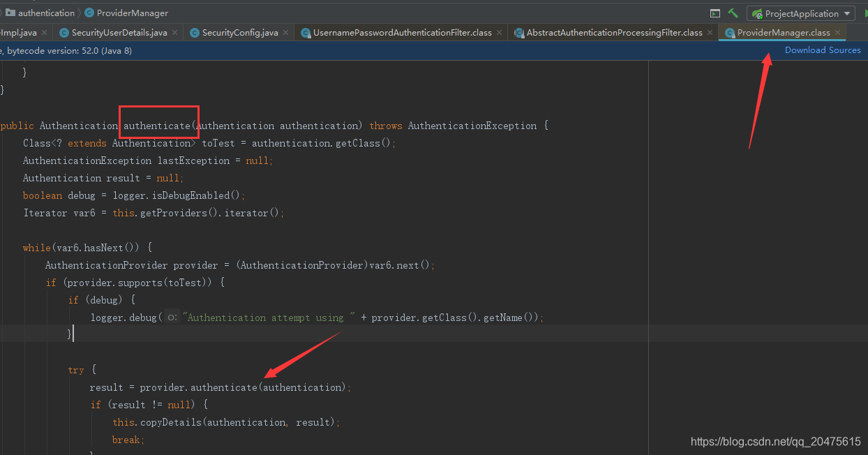Screen dimensions: 868x455
Task: Click the AuthenticationException in throws clause
Action: pyautogui.click(x=472, y=126)
